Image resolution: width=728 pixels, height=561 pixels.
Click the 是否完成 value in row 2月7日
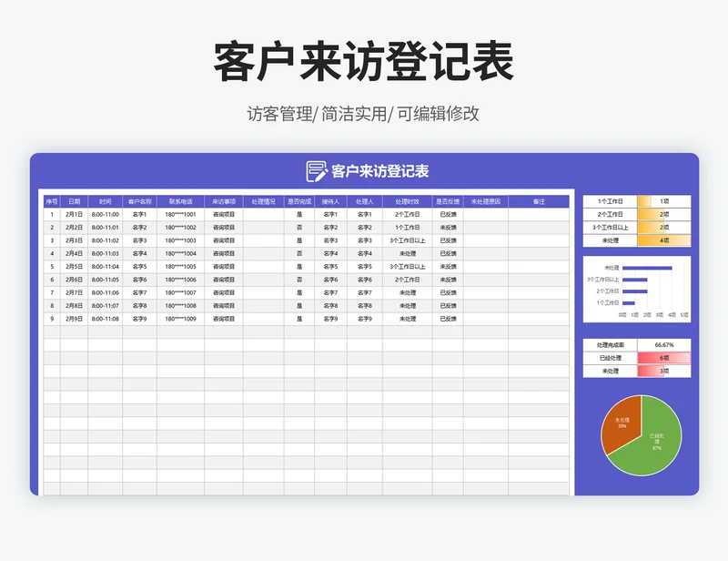299,293
